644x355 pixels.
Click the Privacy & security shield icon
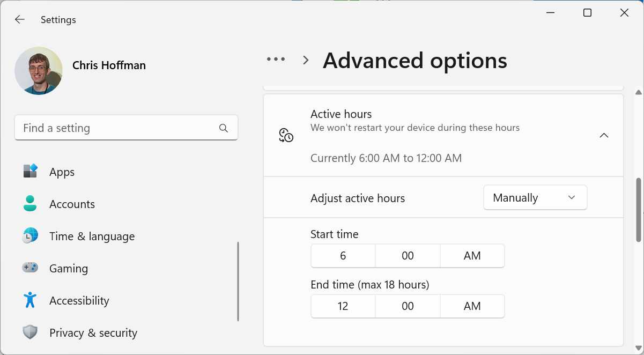pos(30,332)
